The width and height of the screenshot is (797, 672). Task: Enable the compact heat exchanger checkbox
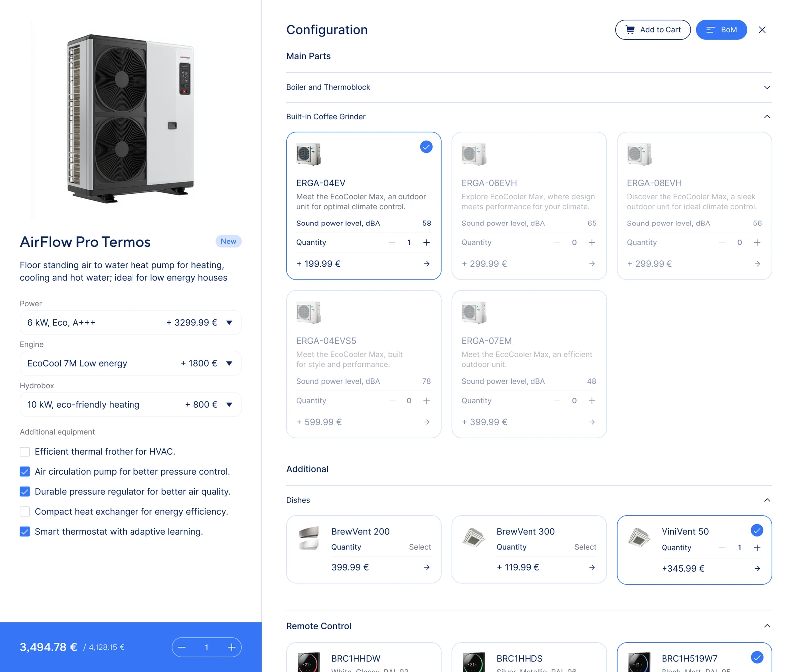pyautogui.click(x=25, y=511)
